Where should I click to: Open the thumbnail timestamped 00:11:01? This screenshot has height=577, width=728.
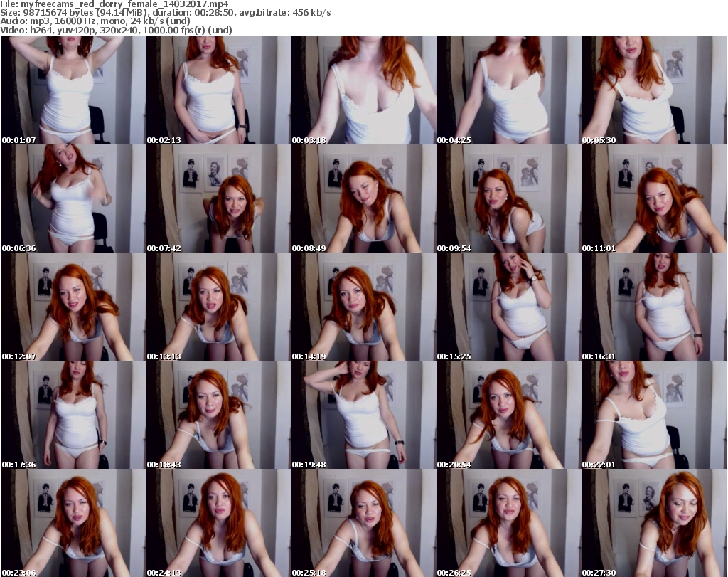654,198
